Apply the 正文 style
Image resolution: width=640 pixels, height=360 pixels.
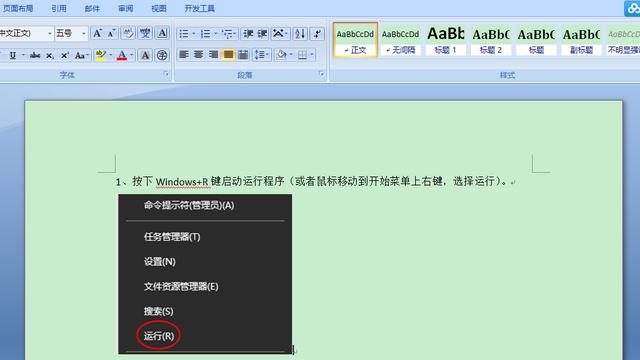pyautogui.click(x=355, y=40)
